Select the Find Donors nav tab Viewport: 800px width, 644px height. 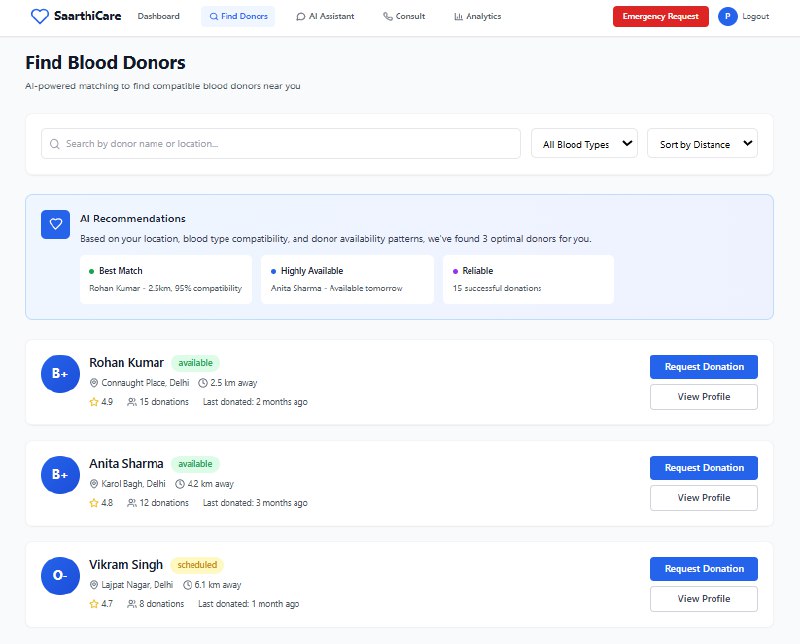point(238,16)
